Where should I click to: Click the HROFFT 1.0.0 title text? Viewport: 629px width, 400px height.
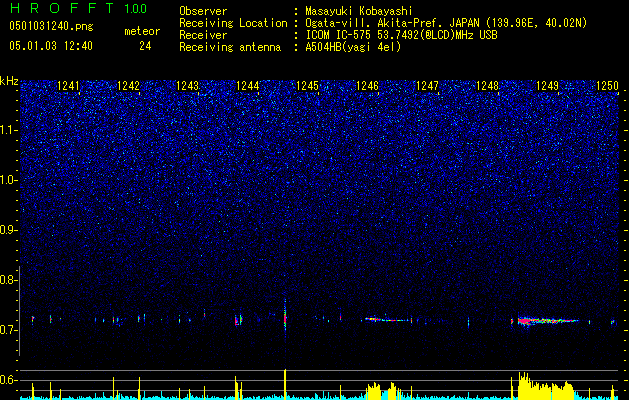click(x=78, y=8)
